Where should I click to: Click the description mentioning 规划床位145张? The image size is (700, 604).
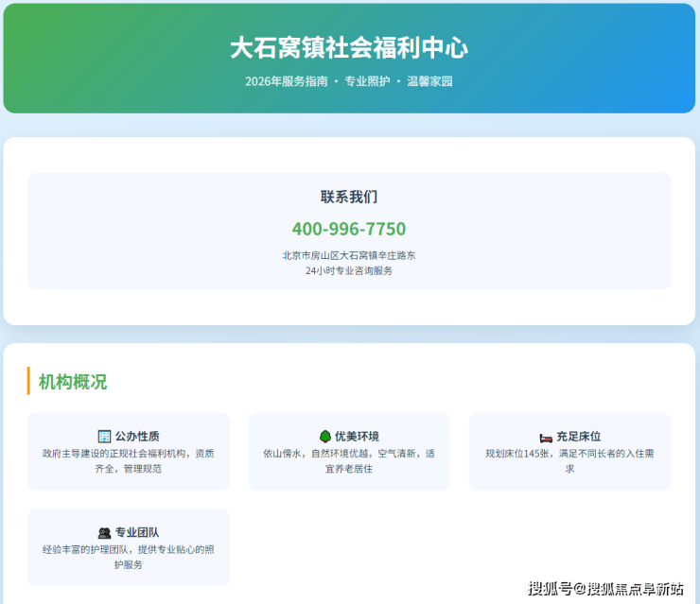point(569,460)
